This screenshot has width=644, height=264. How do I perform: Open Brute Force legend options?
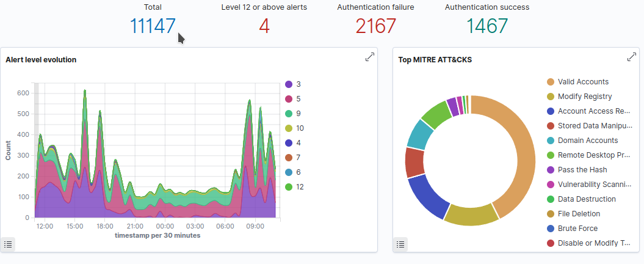point(577,229)
